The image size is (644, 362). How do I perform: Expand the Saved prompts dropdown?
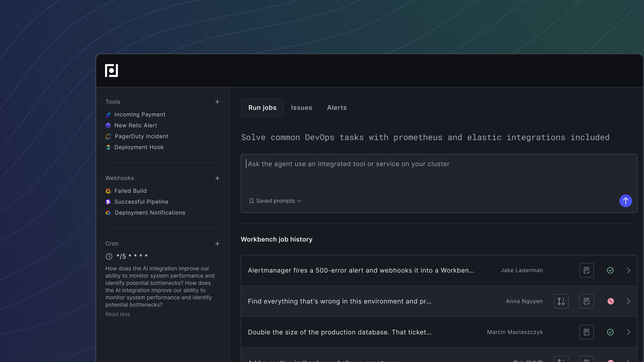pos(275,201)
